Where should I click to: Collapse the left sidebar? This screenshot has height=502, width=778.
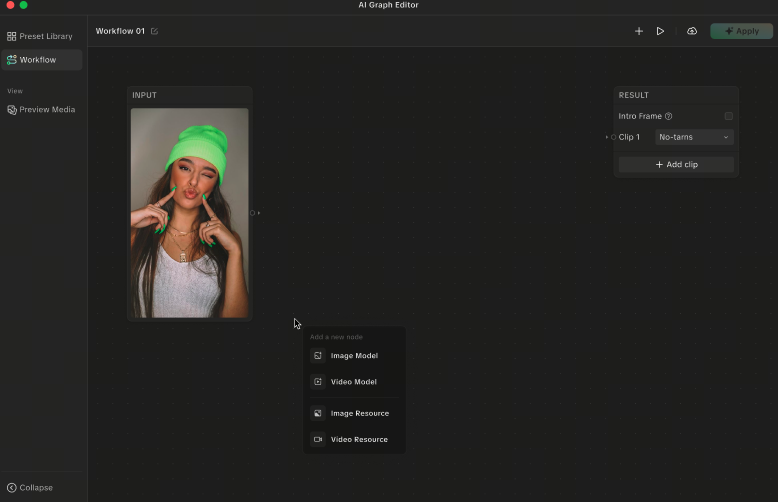[30, 488]
